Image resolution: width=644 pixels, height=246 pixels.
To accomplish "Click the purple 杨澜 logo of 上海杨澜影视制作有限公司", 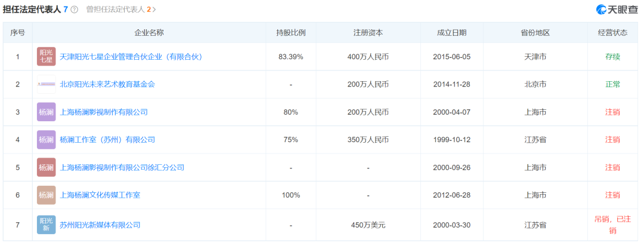I will tap(46, 112).
